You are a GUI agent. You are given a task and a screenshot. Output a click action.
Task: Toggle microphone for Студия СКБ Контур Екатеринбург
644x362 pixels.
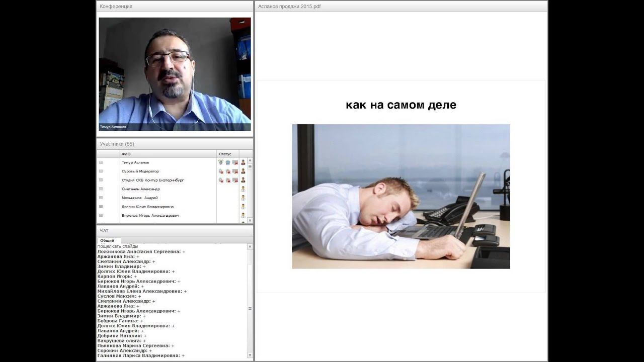(x=221, y=180)
